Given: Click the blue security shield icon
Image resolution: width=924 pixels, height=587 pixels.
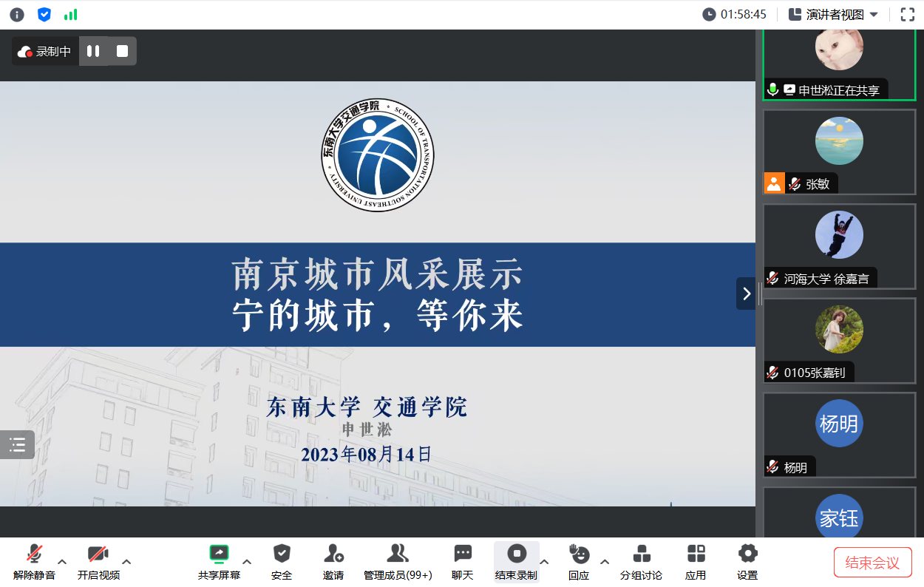Looking at the screenshot, I should point(44,14).
